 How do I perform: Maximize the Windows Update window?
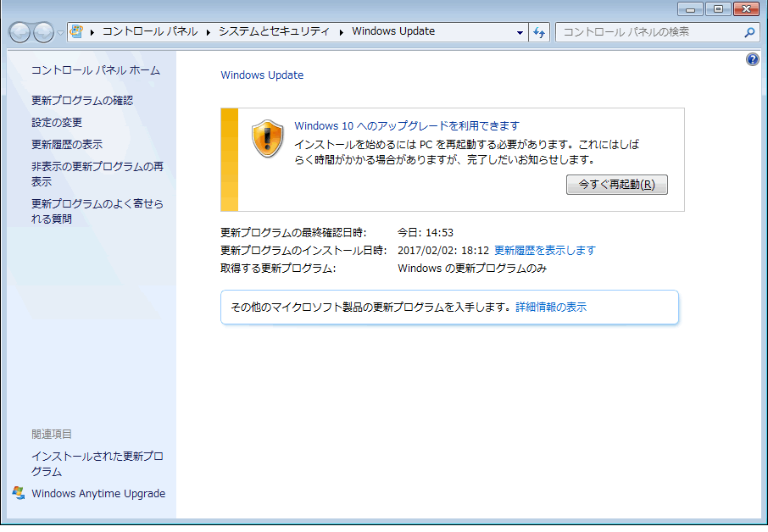718,8
